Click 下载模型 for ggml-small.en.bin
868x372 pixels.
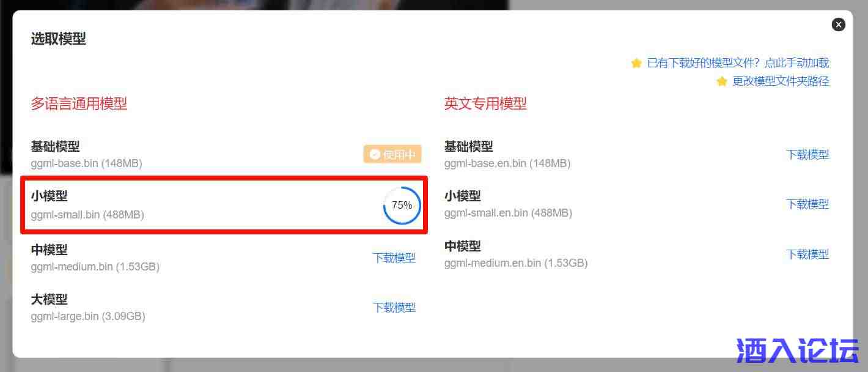tap(807, 204)
